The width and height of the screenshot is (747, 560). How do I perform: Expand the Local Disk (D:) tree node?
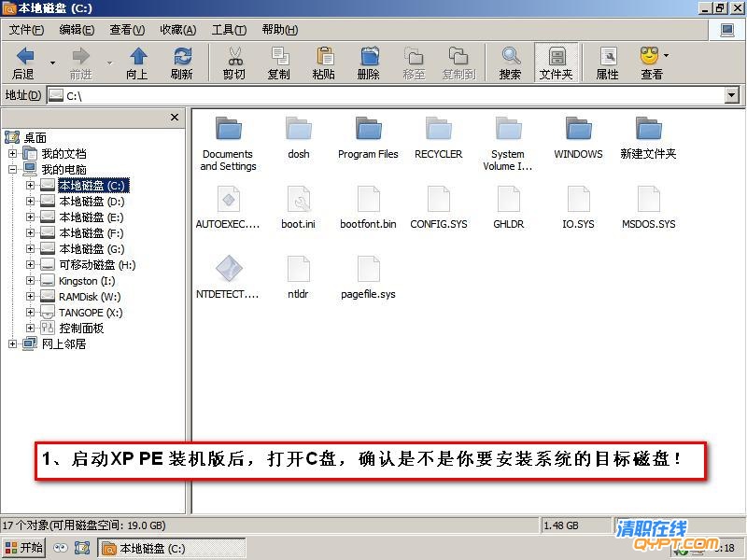(x=30, y=201)
